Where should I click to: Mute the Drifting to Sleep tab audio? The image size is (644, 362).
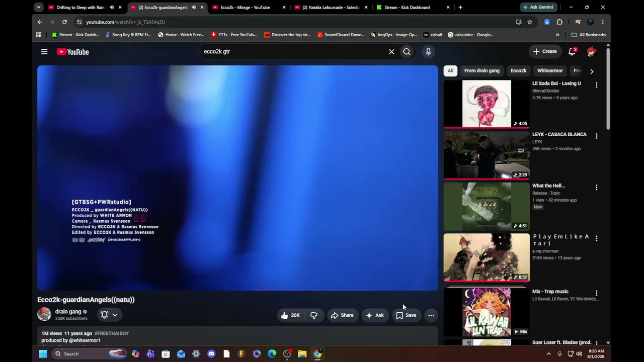(112, 8)
